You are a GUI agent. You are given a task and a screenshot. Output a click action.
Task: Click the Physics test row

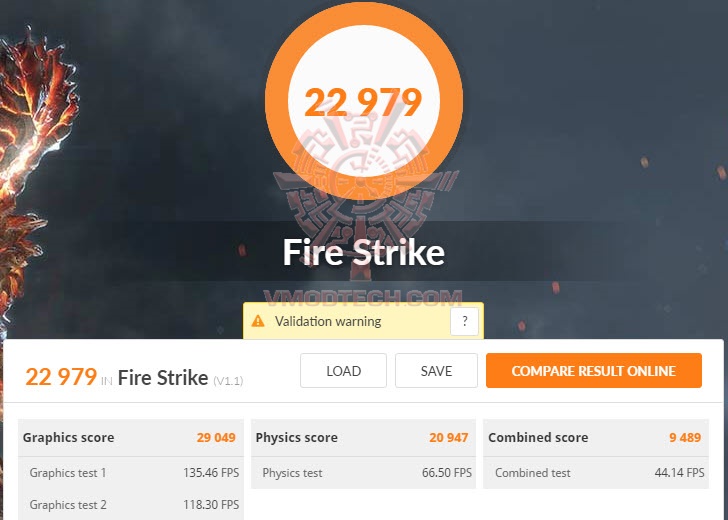(364, 473)
